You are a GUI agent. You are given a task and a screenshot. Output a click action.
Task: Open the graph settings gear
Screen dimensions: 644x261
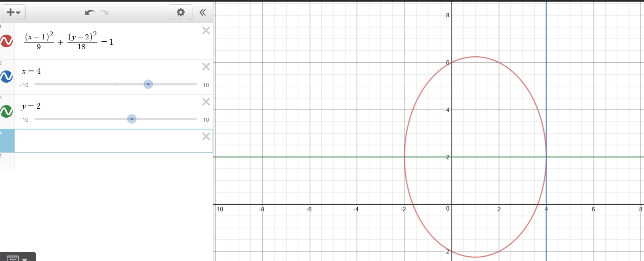pyautogui.click(x=181, y=13)
